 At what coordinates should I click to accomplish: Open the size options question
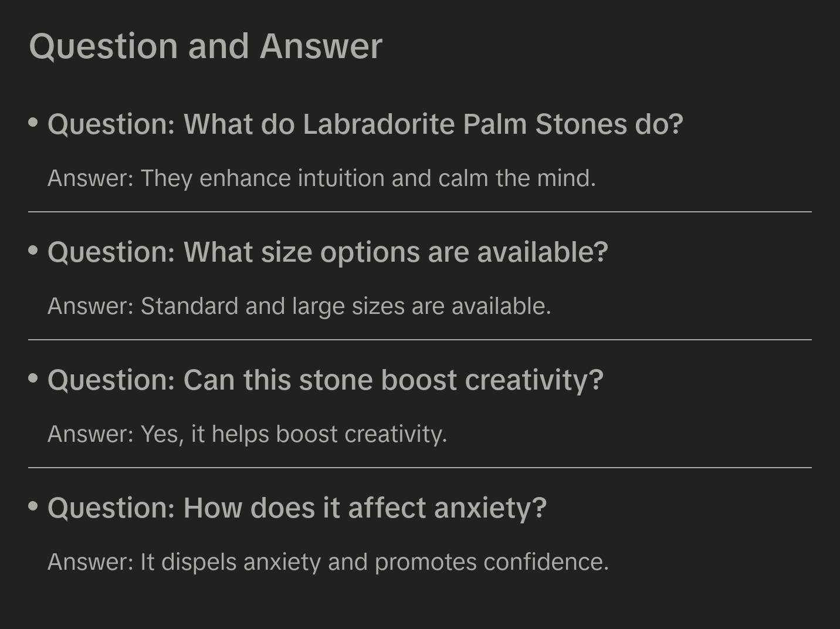click(327, 252)
